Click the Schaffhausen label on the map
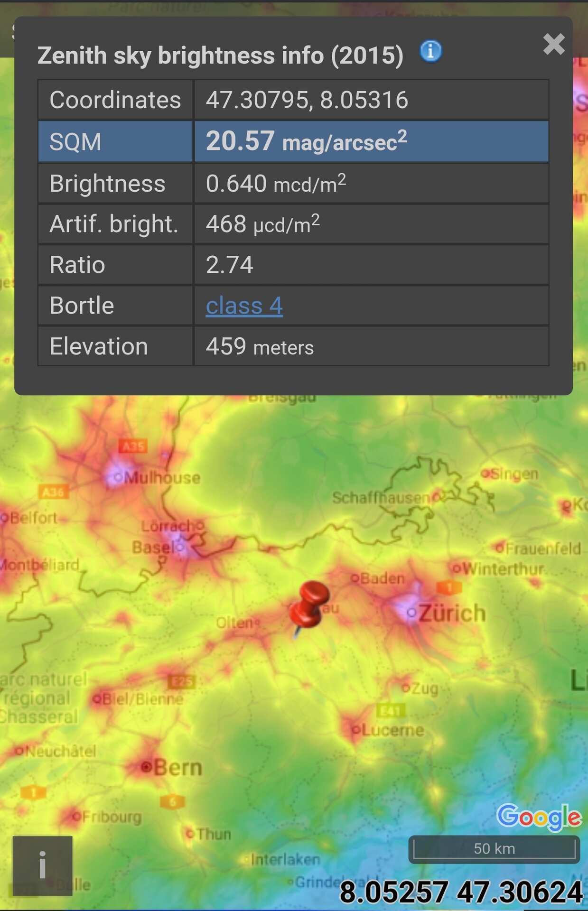The image size is (588, 911). coord(381,498)
